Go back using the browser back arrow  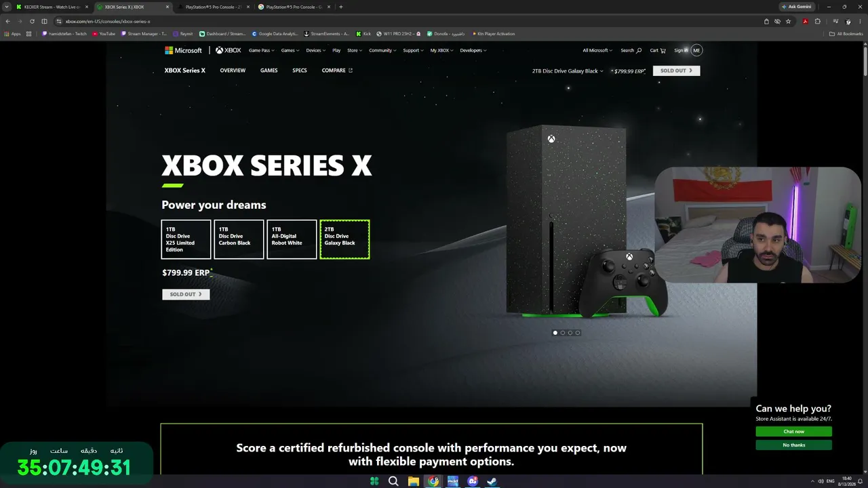point(7,21)
